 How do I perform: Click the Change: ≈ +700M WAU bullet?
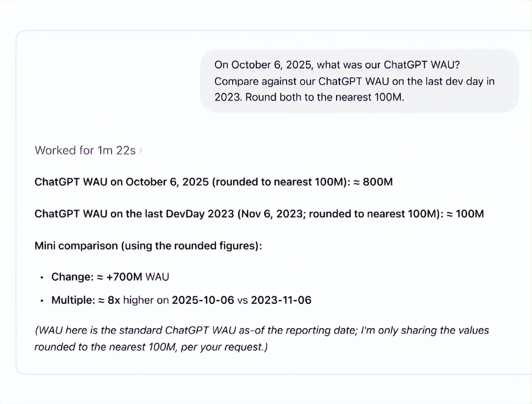click(110, 277)
